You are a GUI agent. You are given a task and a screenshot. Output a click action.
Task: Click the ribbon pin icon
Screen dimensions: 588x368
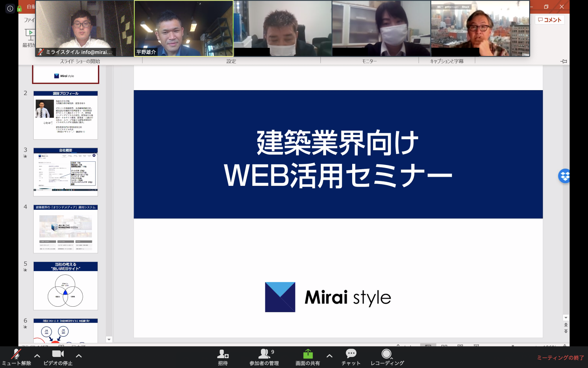coord(564,61)
